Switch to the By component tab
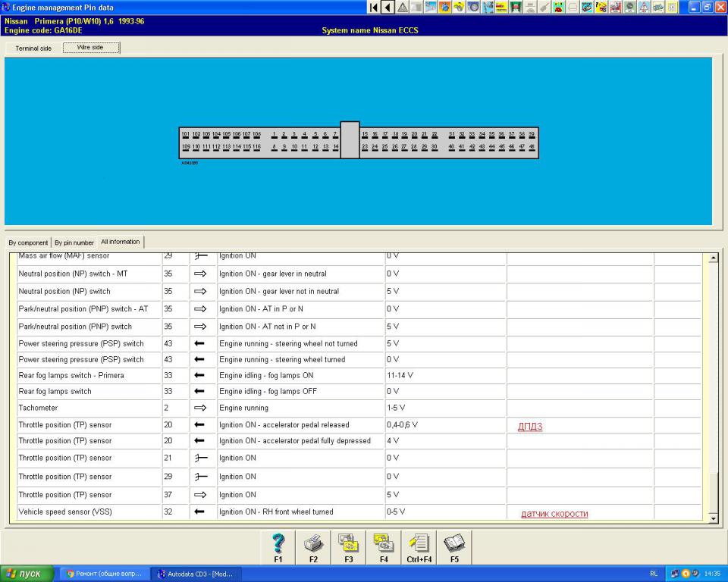 pyautogui.click(x=28, y=242)
